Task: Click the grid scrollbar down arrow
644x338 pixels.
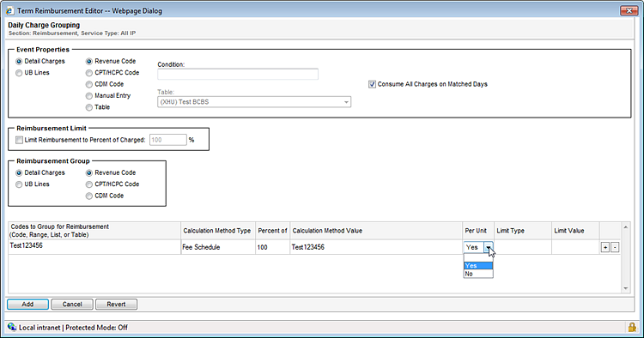Action: coord(625,288)
